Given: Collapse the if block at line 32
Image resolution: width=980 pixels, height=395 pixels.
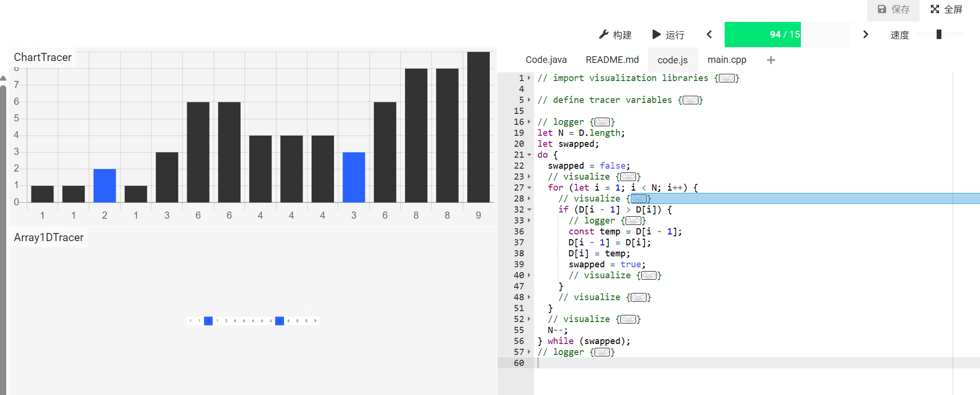Looking at the screenshot, I should point(529,210).
